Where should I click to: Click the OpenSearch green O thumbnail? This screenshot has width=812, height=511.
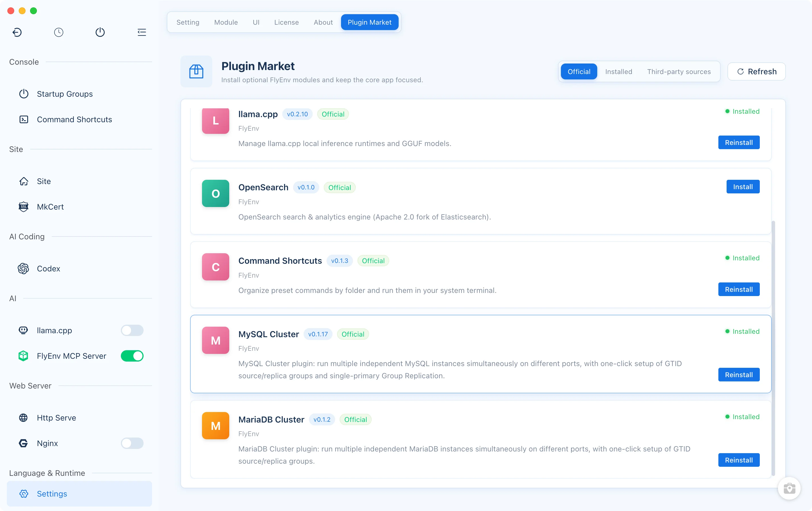[215, 193]
